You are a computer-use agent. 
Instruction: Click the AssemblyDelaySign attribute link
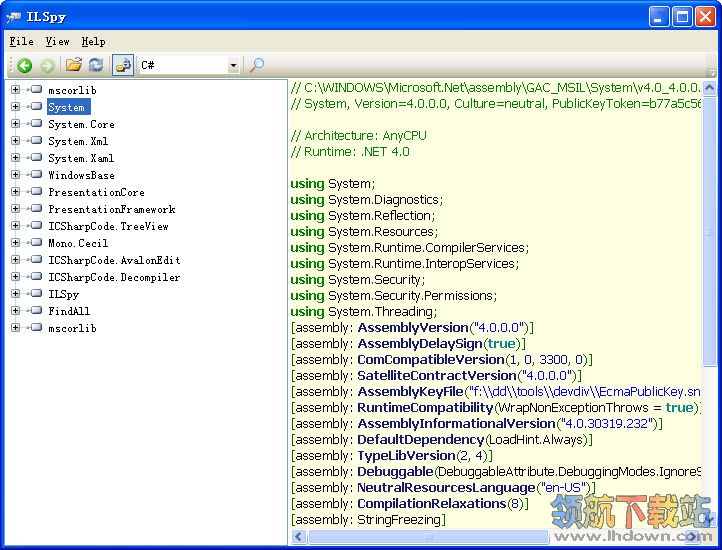420,344
